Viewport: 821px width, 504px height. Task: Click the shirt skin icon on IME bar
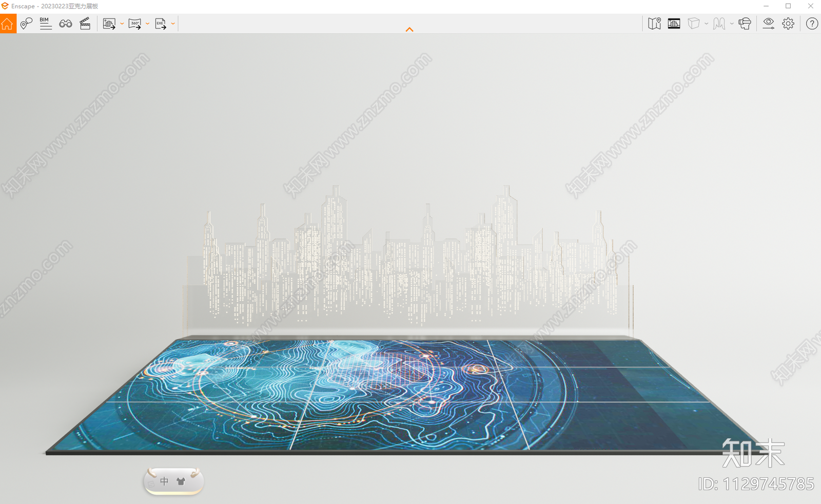click(x=181, y=481)
